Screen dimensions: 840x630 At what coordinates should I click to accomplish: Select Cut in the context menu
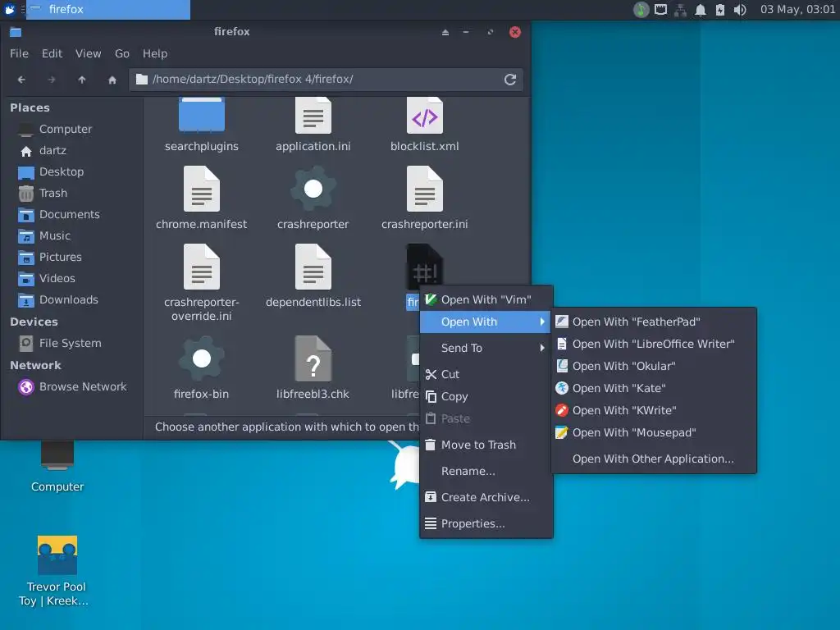[486, 374]
